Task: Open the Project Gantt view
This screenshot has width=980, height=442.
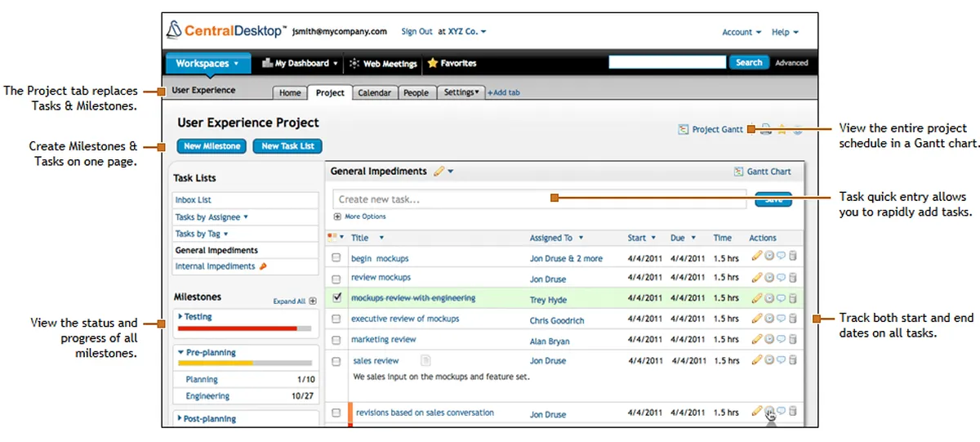Action: click(710, 129)
